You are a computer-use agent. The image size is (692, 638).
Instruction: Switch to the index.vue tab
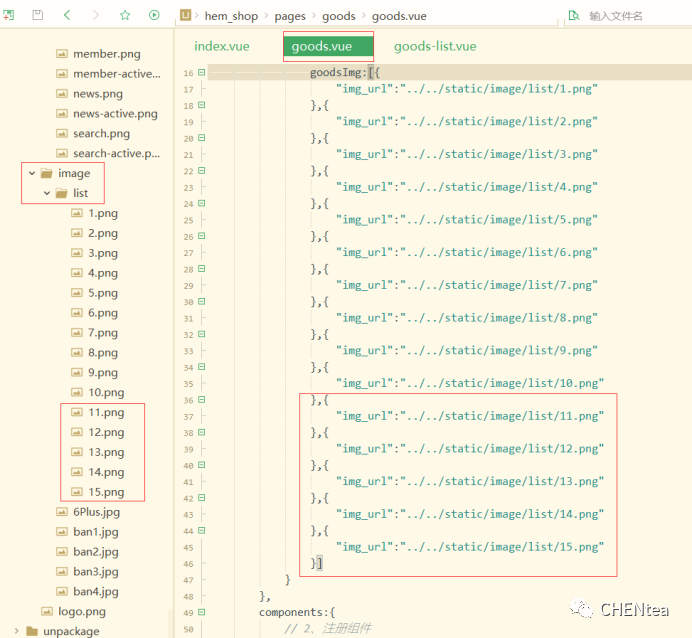point(222,46)
